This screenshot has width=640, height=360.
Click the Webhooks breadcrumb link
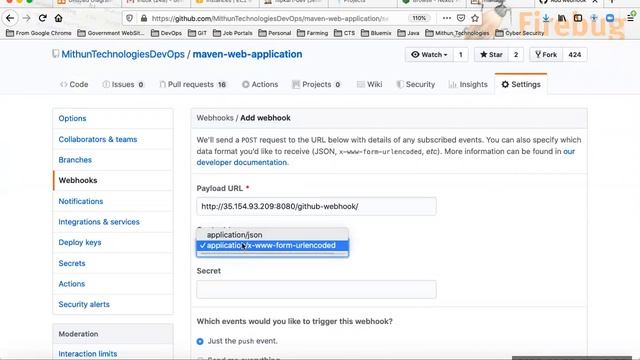tap(215, 118)
